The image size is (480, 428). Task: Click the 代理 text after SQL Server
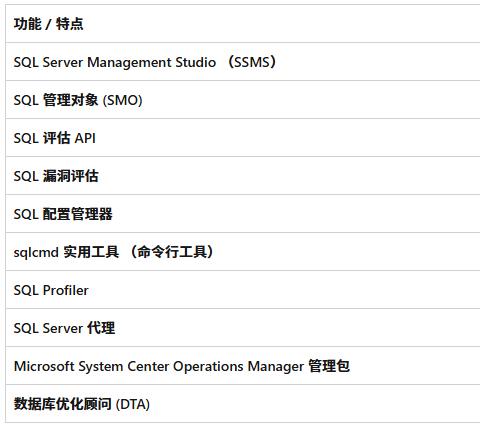point(101,328)
